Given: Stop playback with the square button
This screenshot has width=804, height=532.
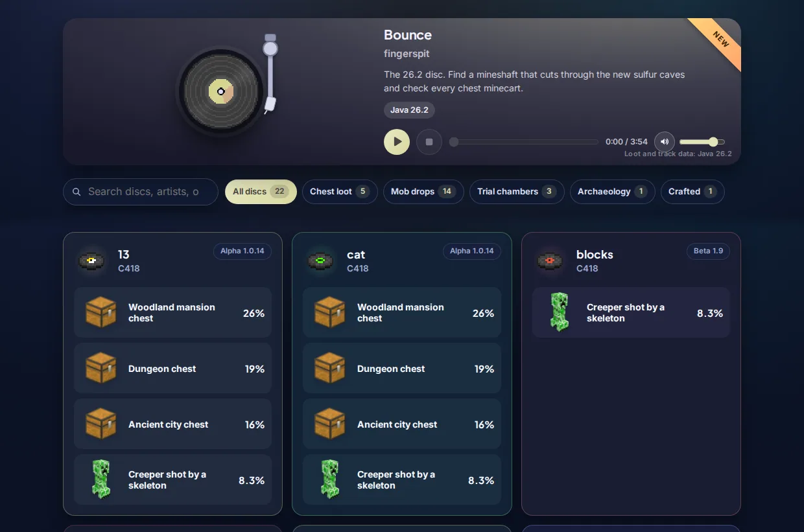Looking at the screenshot, I should 429,142.
